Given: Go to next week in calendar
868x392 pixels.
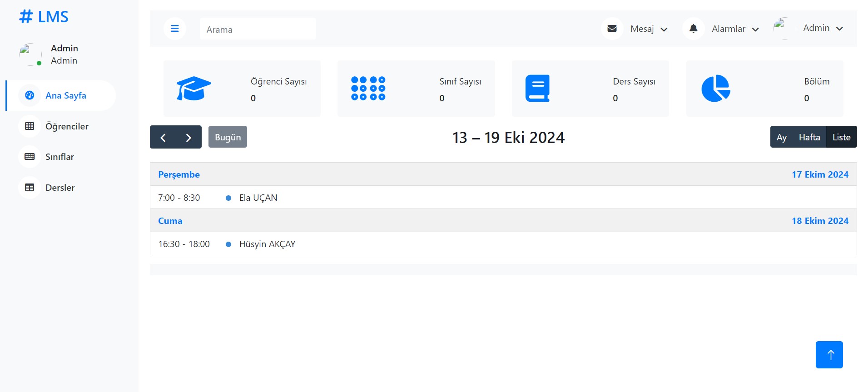Looking at the screenshot, I should [x=188, y=137].
